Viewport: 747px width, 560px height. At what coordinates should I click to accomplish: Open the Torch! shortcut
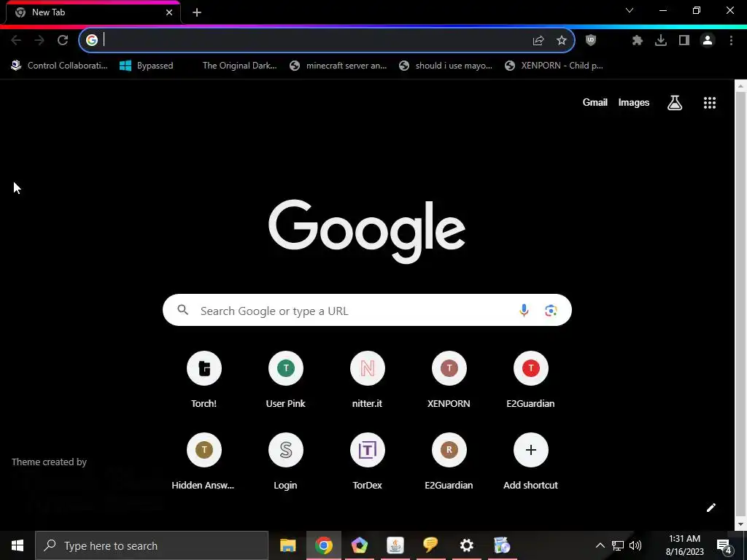point(204,379)
